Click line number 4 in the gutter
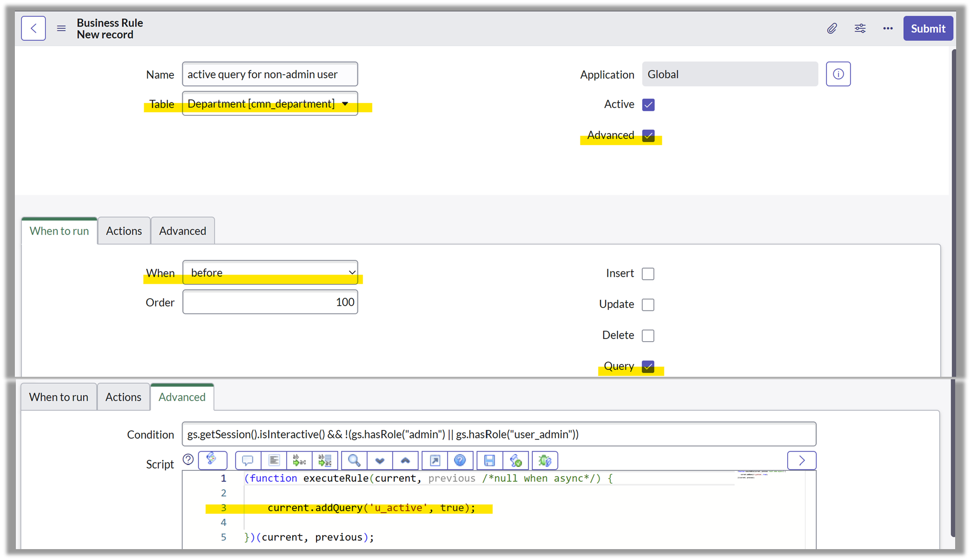This screenshot has width=971, height=560. [x=223, y=522]
